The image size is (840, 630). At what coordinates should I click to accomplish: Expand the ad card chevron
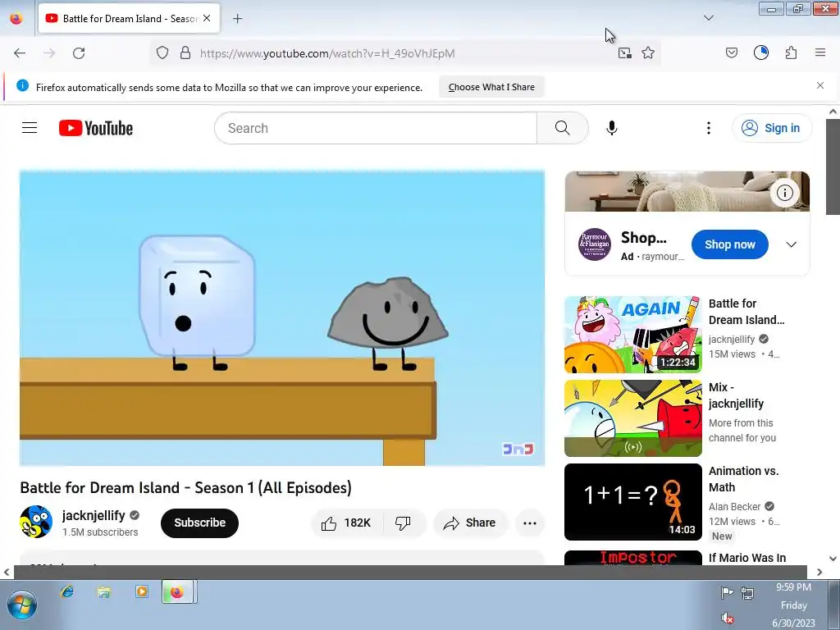pyautogui.click(x=792, y=244)
